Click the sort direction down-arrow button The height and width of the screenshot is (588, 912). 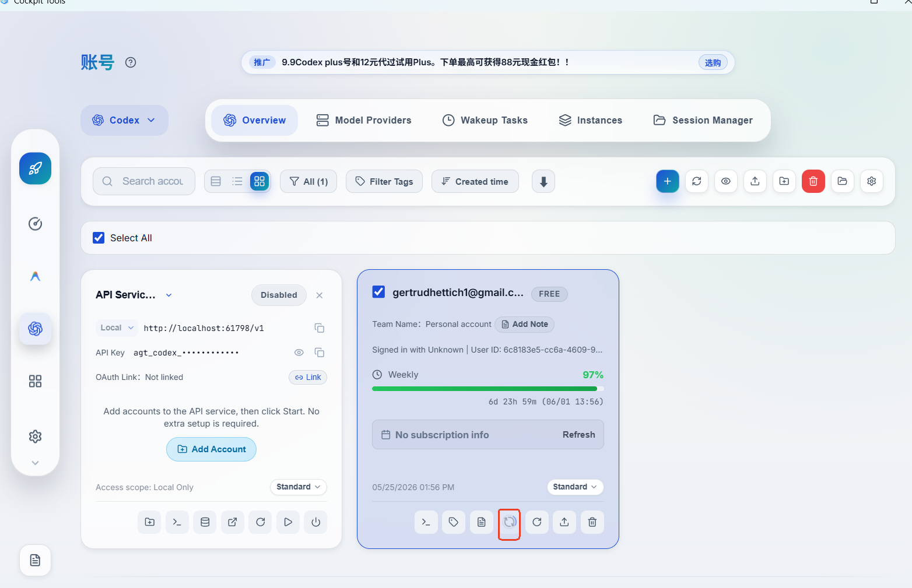[x=543, y=181]
